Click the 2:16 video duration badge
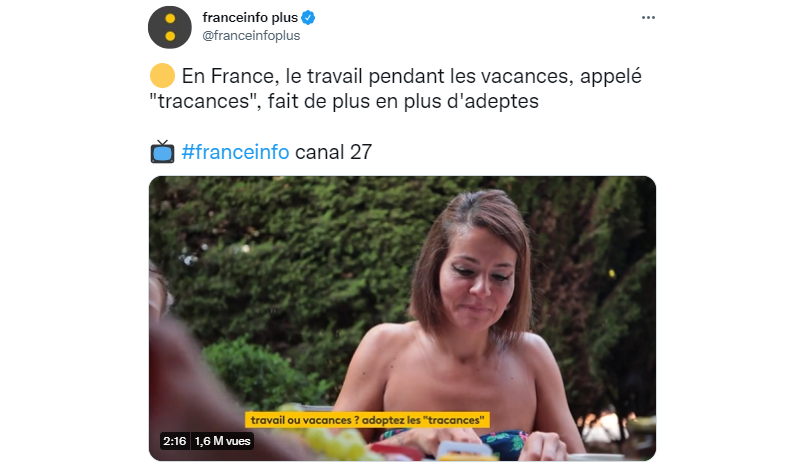The height and width of the screenshot is (472, 785). pyautogui.click(x=174, y=441)
